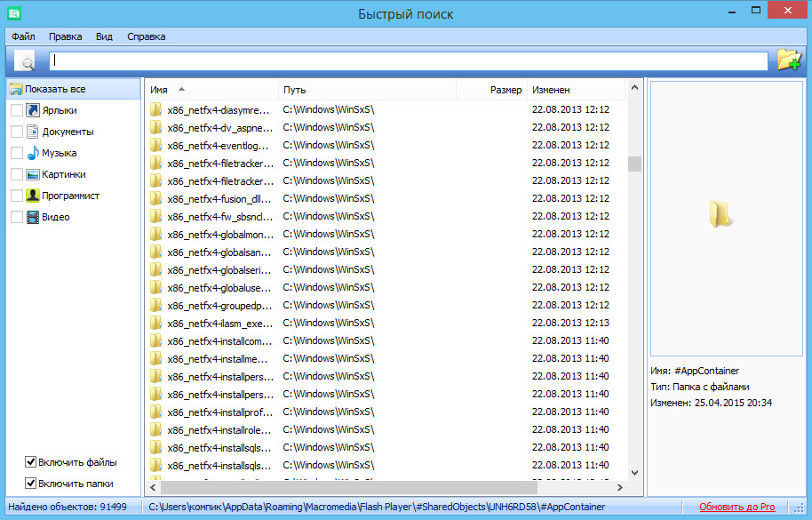Open the Справка menu
This screenshot has width=812, height=520.
pyautogui.click(x=146, y=36)
